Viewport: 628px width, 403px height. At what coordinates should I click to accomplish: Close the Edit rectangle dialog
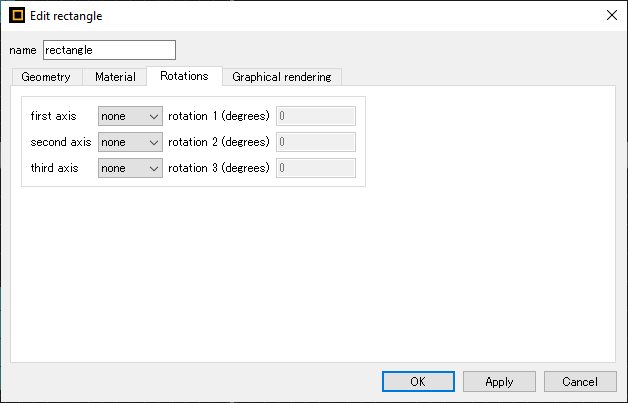coord(612,16)
